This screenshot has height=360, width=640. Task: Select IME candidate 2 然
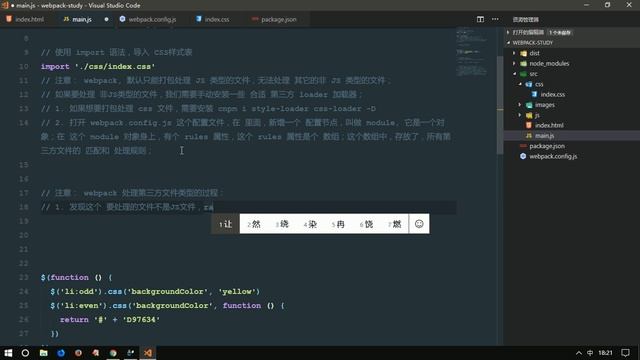254,224
